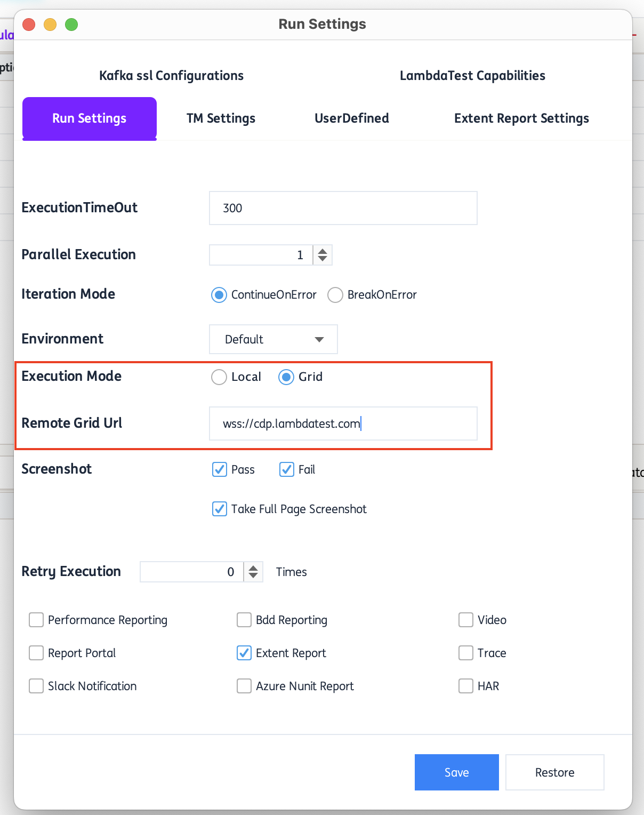Click the Remote Grid Url field
The height and width of the screenshot is (815, 644).
[x=343, y=424]
